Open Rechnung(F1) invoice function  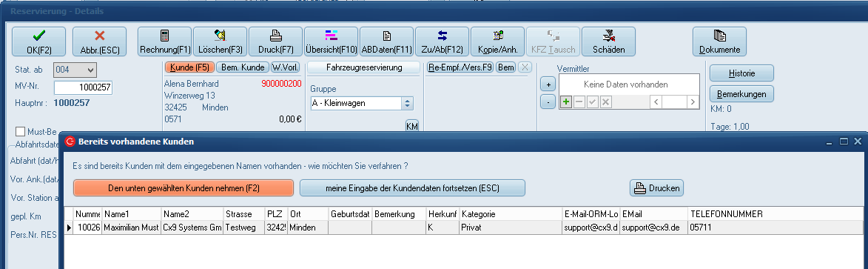tap(165, 41)
